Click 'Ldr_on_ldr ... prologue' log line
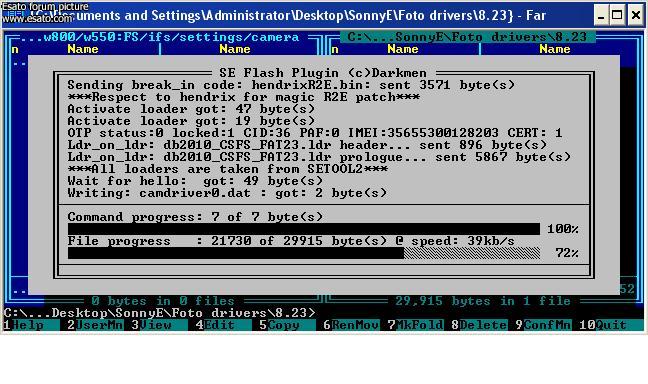This screenshot has width=648, height=384. pos(319,157)
